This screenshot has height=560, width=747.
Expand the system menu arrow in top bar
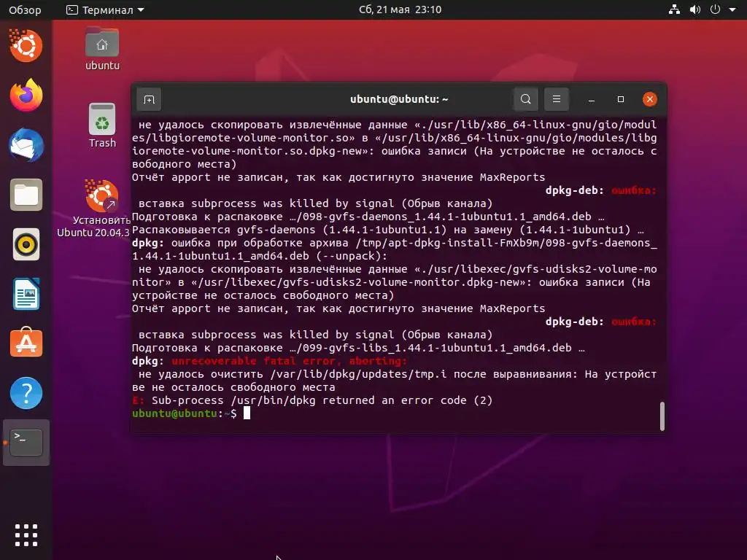point(732,9)
